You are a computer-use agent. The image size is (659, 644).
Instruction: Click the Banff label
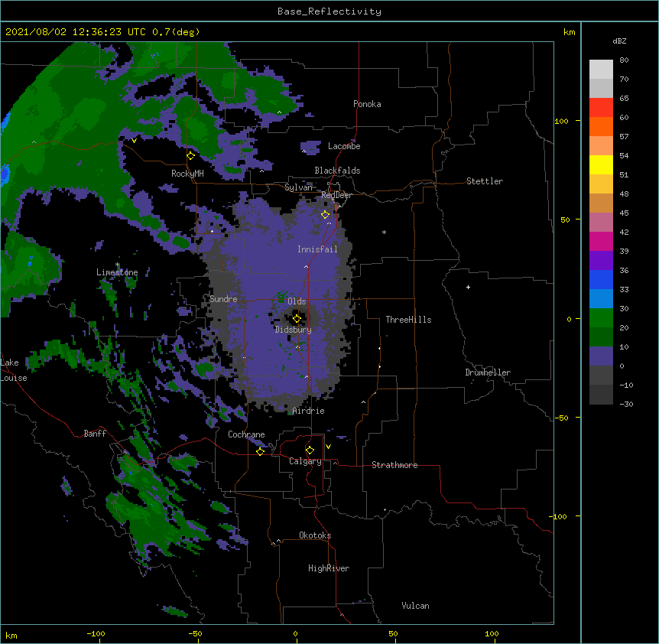(95, 434)
